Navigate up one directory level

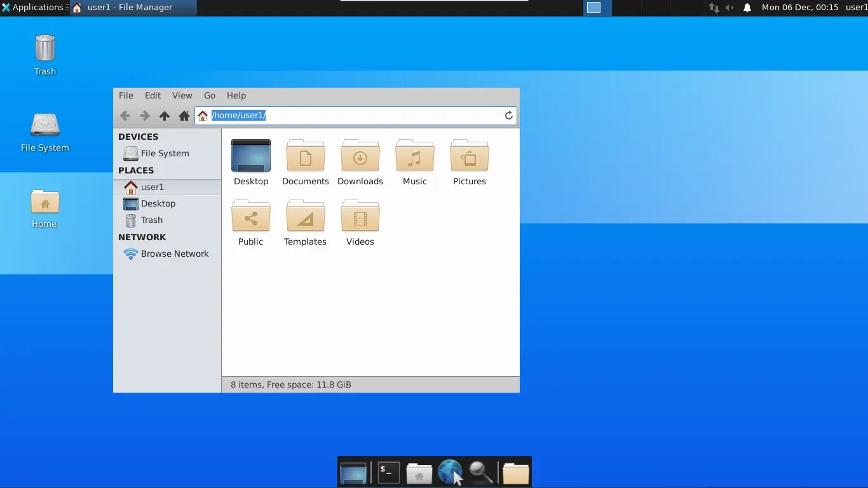coord(164,116)
